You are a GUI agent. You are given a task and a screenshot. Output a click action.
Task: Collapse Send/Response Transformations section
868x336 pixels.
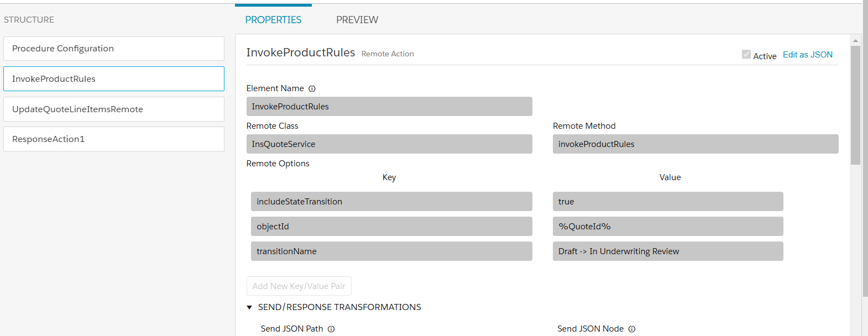tap(250, 307)
